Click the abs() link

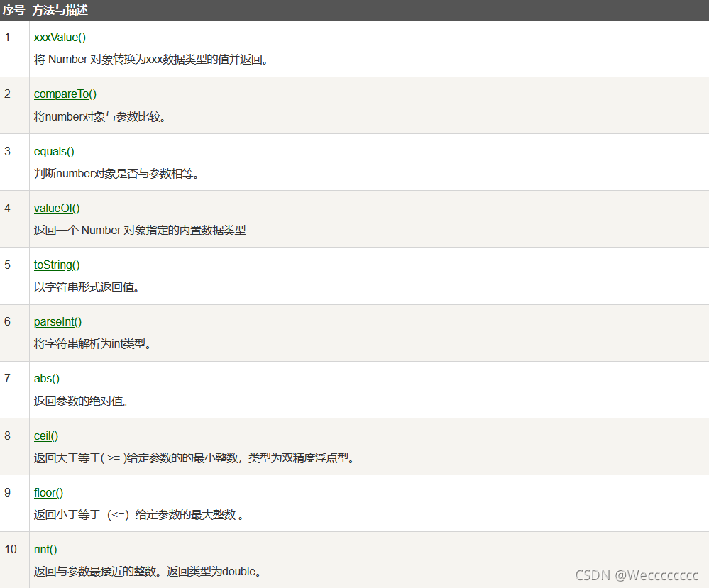[47, 378]
